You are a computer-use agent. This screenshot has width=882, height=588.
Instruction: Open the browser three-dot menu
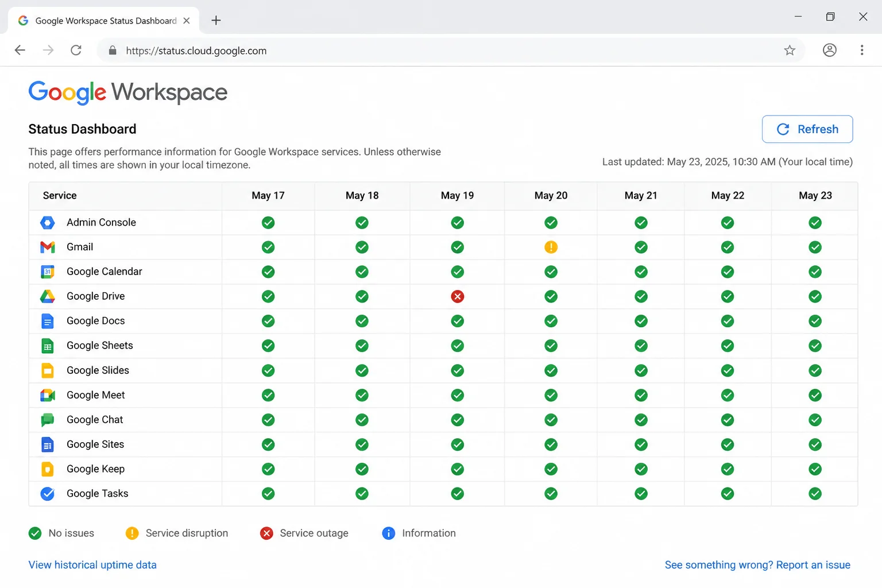click(862, 51)
